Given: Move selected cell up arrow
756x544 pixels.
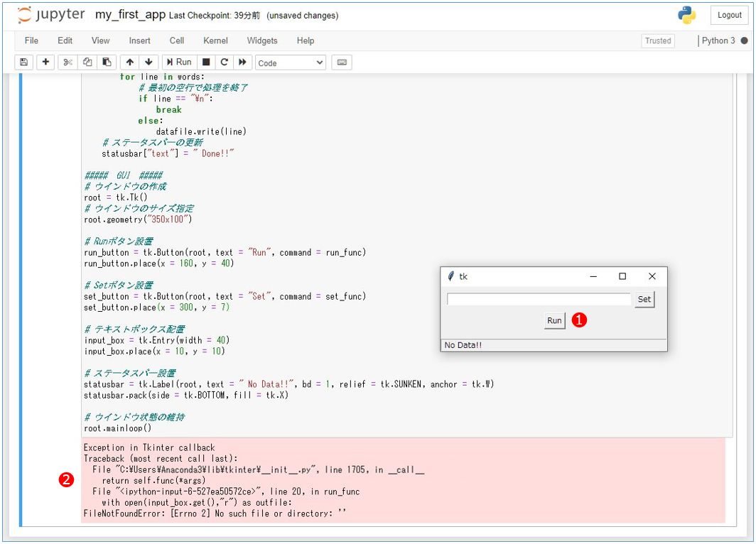Looking at the screenshot, I should [x=130, y=62].
